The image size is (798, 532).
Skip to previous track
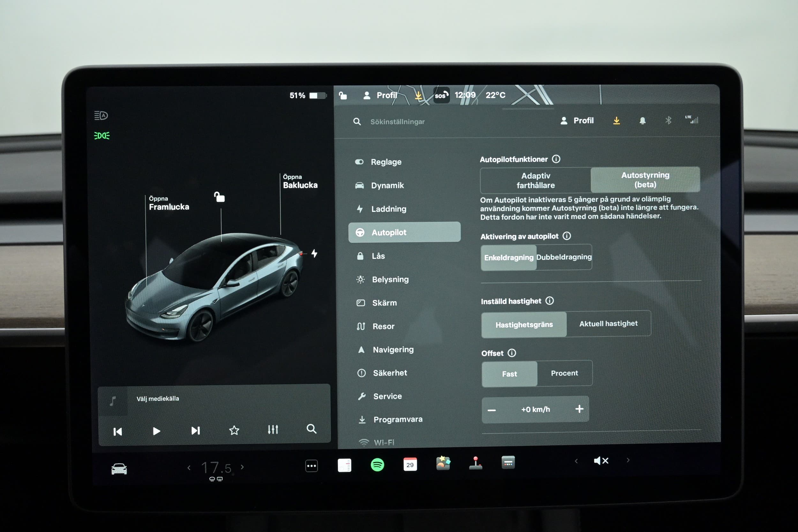point(117,431)
